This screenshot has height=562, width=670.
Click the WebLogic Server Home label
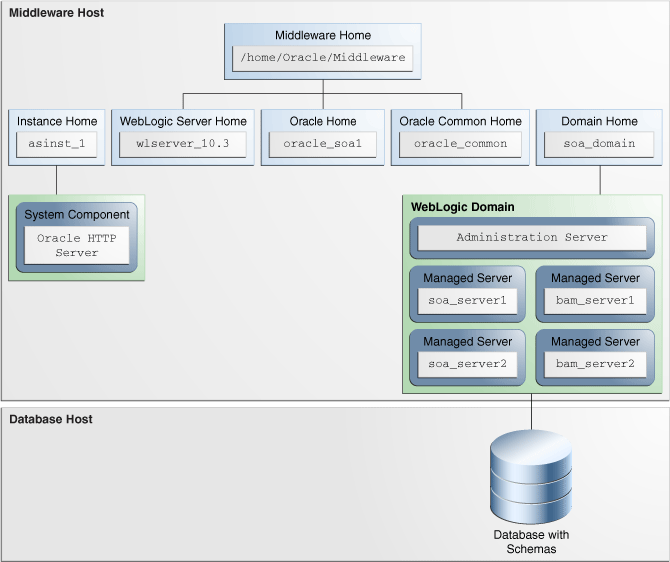[183, 121]
